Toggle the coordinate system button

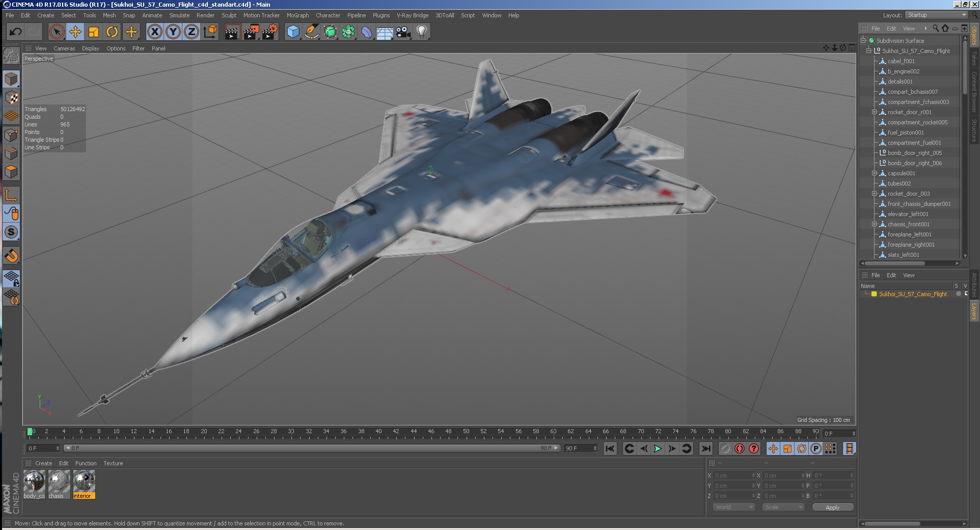[210, 32]
